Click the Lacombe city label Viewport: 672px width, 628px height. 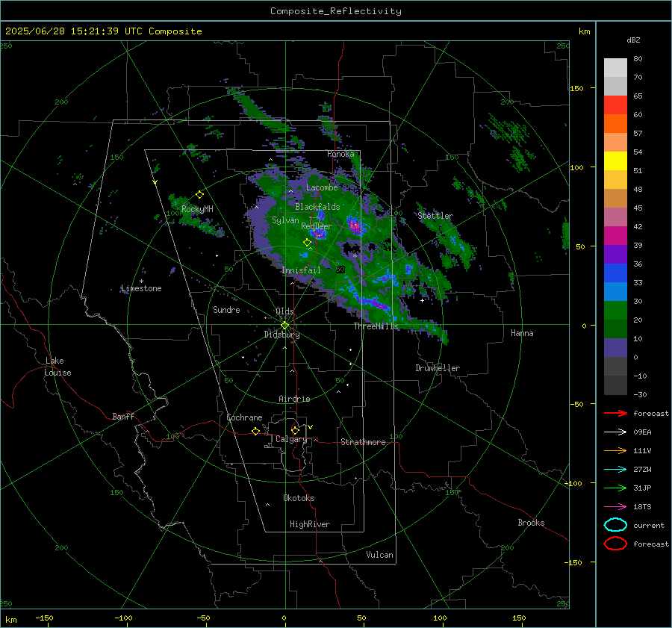[322, 187]
